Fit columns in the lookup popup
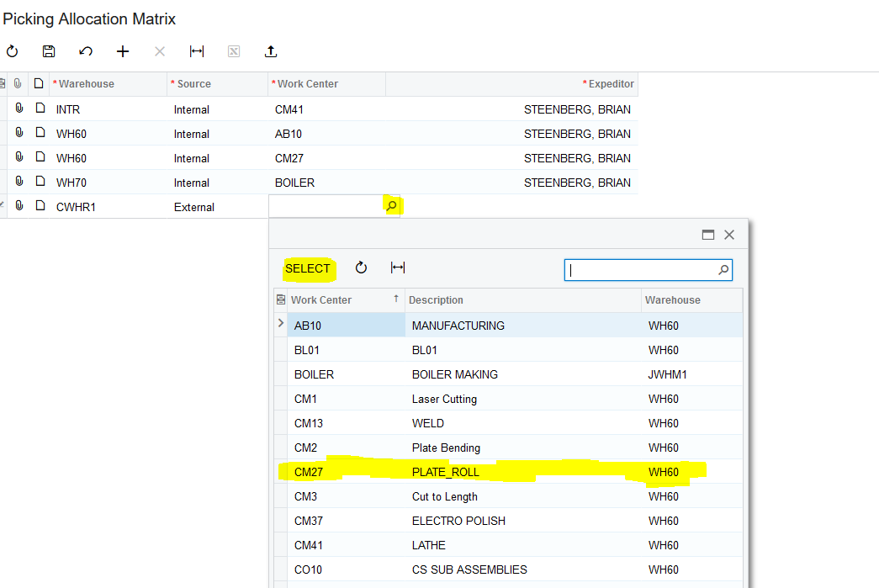 pos(398,268)
